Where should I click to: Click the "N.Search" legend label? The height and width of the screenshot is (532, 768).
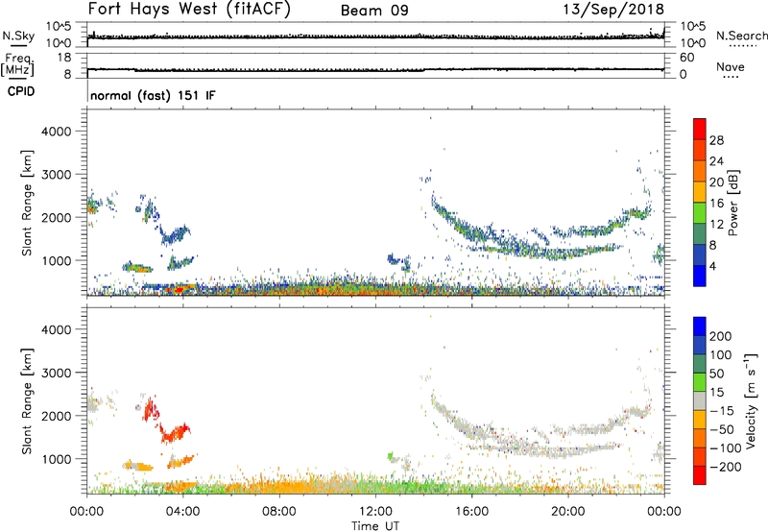(x=741, y=36)
